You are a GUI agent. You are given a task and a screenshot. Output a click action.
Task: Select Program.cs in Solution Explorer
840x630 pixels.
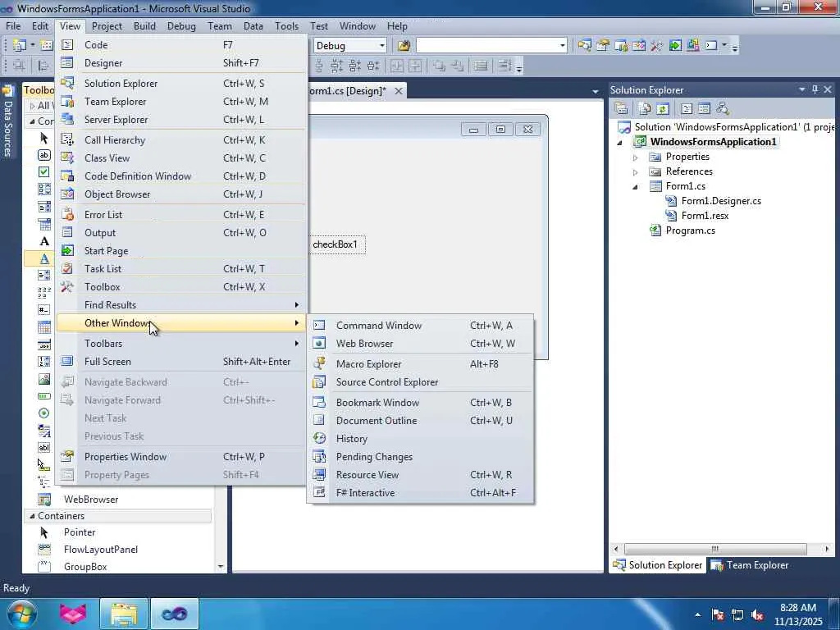(x=690, y=231)
